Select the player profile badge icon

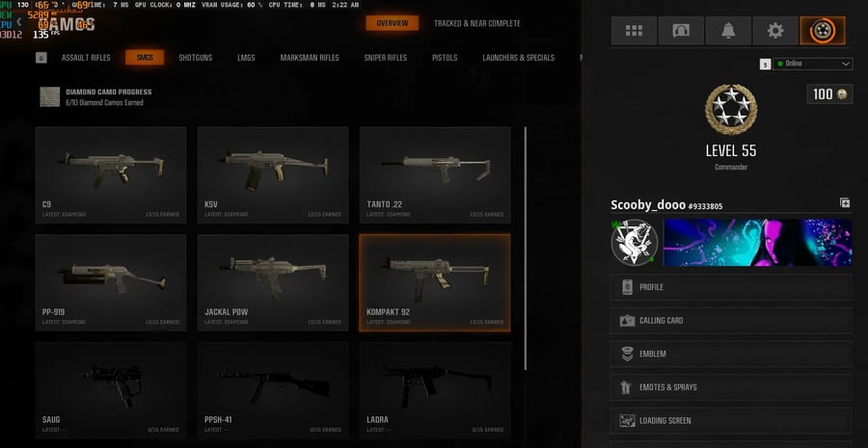823,31
